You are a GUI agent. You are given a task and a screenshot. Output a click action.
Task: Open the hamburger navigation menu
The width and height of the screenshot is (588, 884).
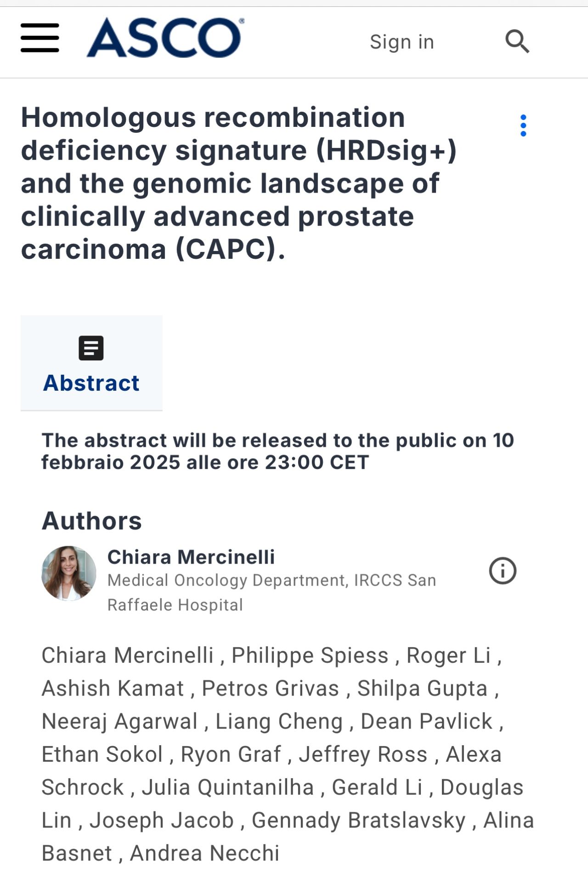tap(40, 38)
